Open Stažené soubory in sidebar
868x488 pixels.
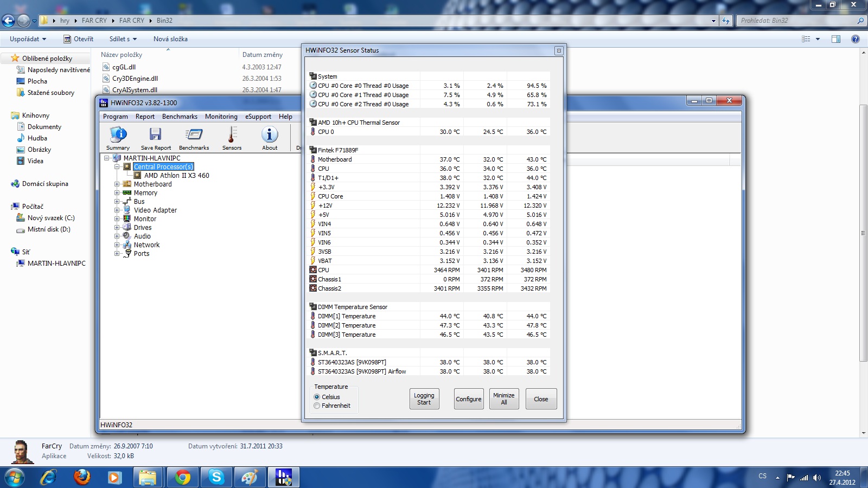coord(51,93)
